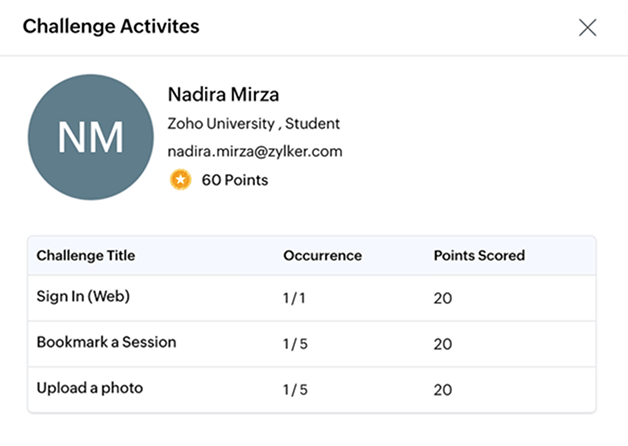Click the email nadira.mirza@zylker.com
The height and width of the screenshot is (446, 628).
pos(255,152)
